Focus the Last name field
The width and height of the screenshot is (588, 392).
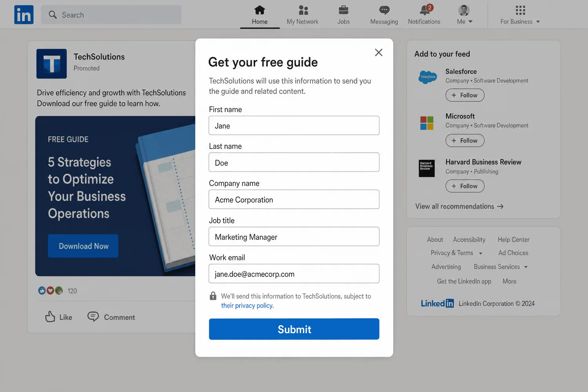coord(294,162)
